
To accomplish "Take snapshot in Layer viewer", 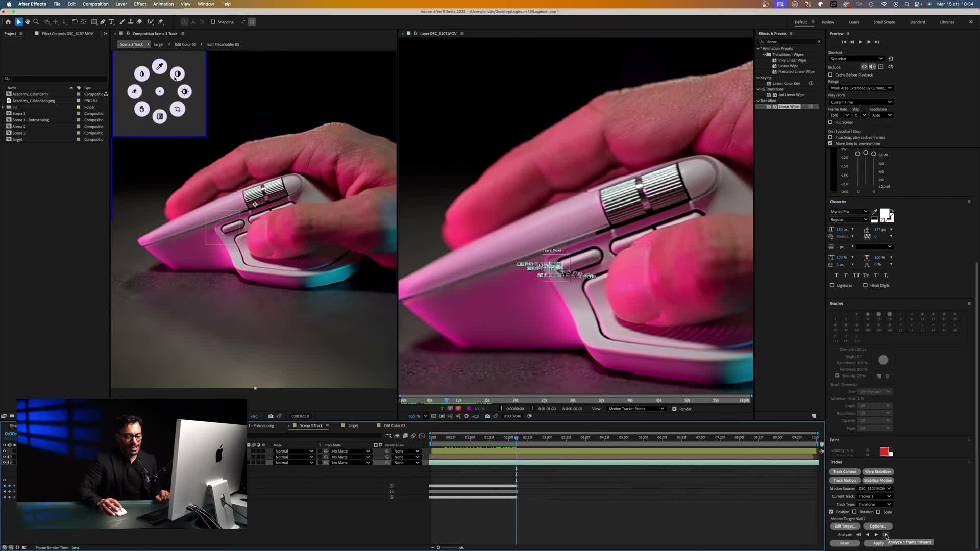I will 487,416.
